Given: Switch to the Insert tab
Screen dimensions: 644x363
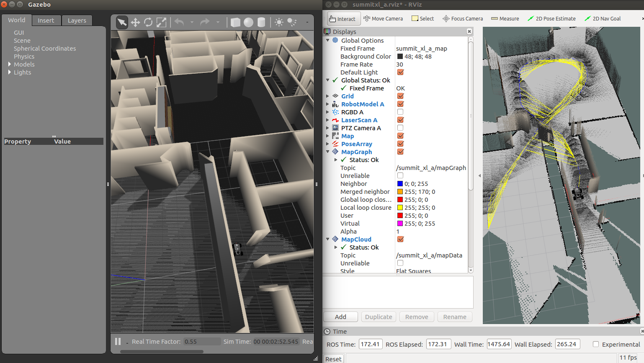Looking at the screenshot, I should pos(46,21).
